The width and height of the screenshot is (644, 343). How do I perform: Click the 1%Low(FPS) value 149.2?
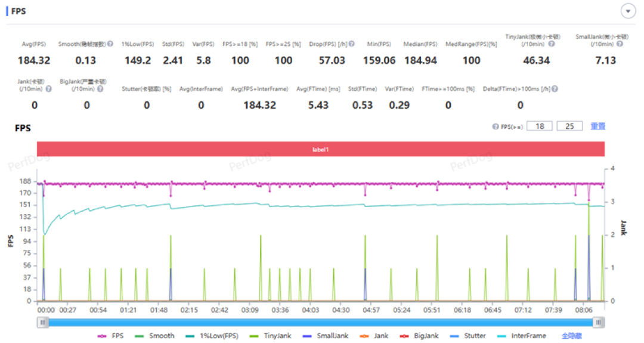pos(138,60)
